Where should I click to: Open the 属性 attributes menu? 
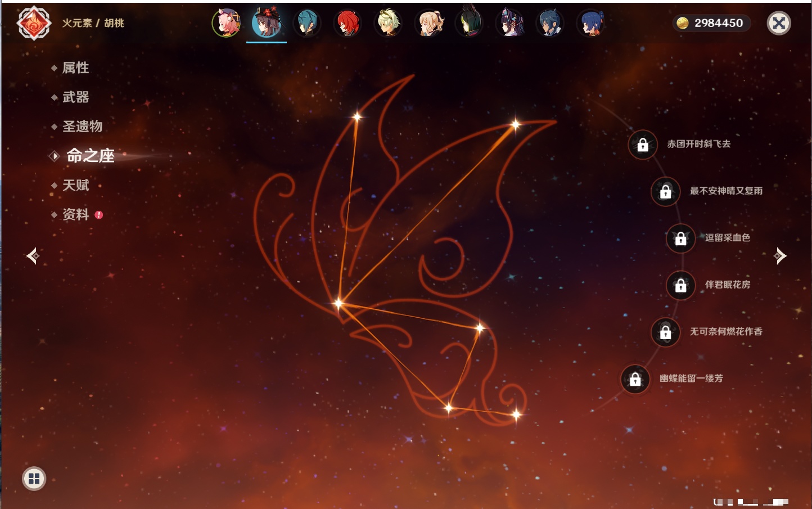pos(75,68)
